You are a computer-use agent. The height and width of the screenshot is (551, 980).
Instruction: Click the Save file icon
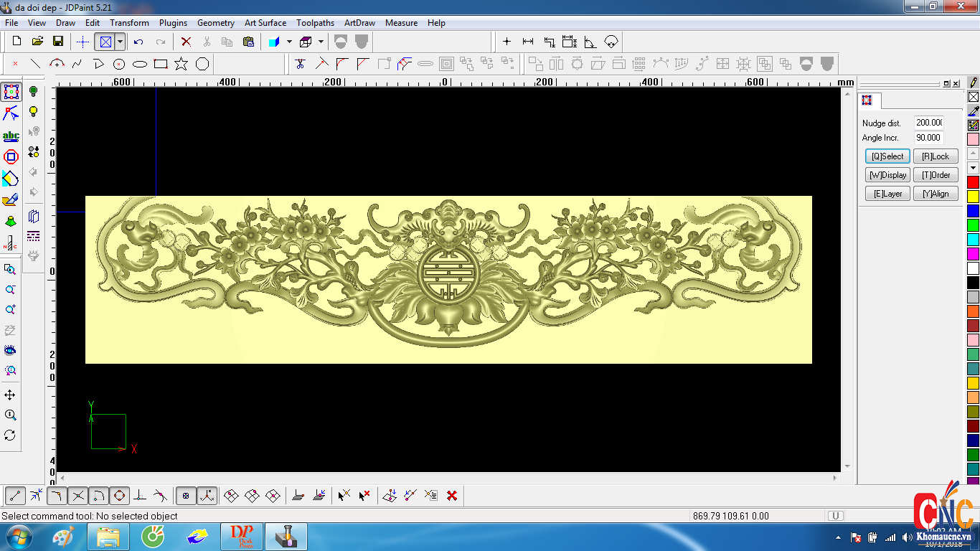pyautogui.click(x=58, y=42)
